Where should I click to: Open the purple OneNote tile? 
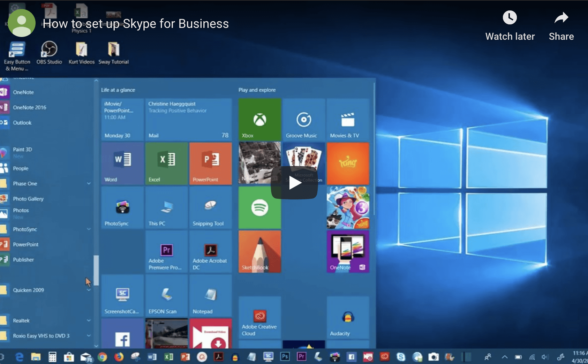coord(348,251)
